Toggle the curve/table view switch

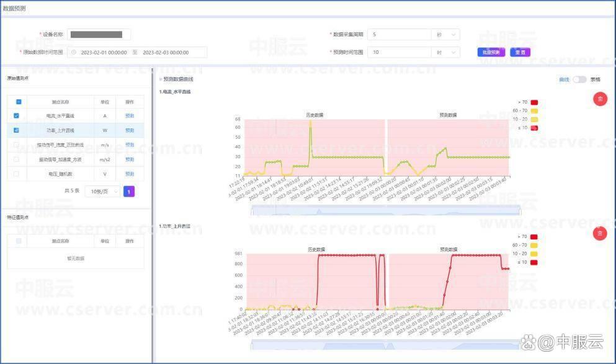(x=579, y=79)
